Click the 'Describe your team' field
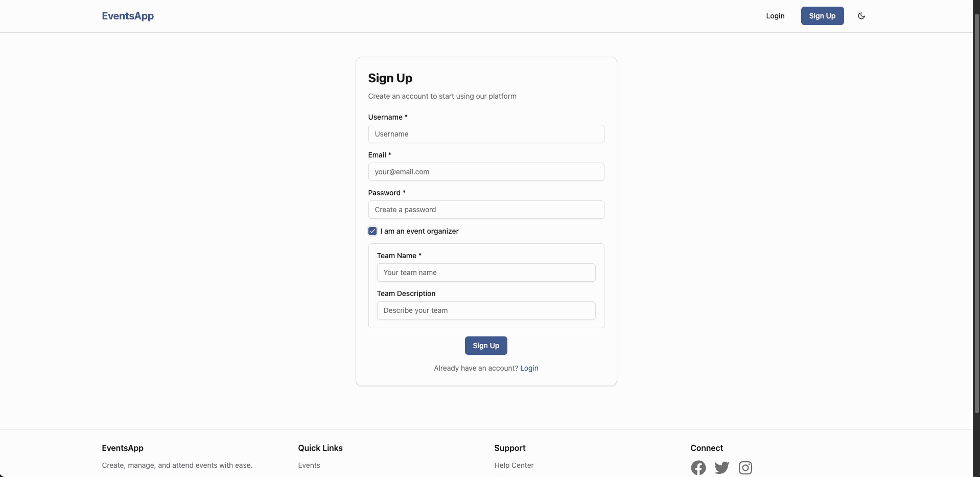The height and width of the screenshot is (477, 980). (486, 310)
